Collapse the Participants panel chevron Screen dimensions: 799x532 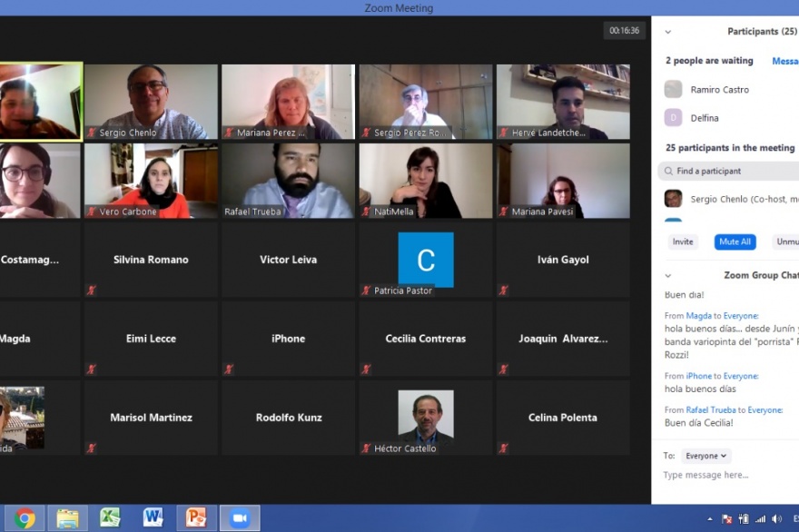click(x=668, y=32)
